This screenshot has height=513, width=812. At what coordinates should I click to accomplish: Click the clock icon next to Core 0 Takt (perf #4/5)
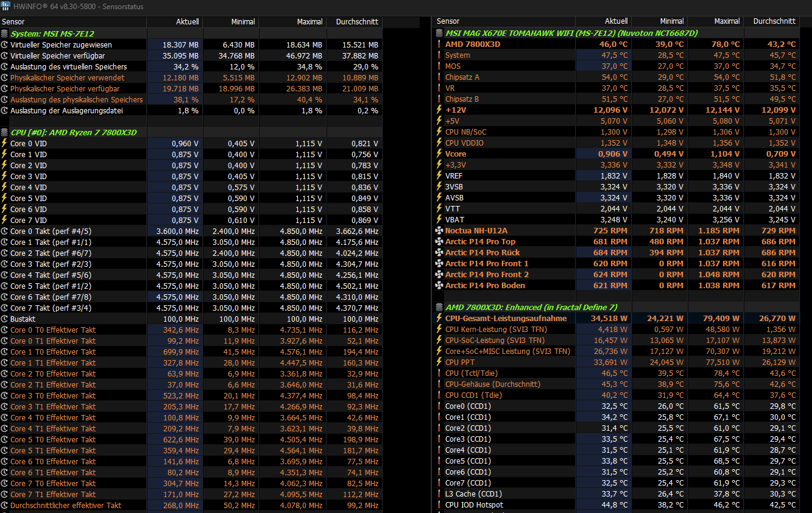(5, 232)
